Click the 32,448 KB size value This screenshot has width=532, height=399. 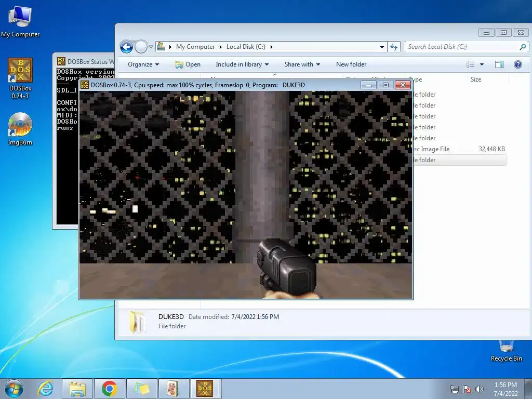[x=491, y=149]
